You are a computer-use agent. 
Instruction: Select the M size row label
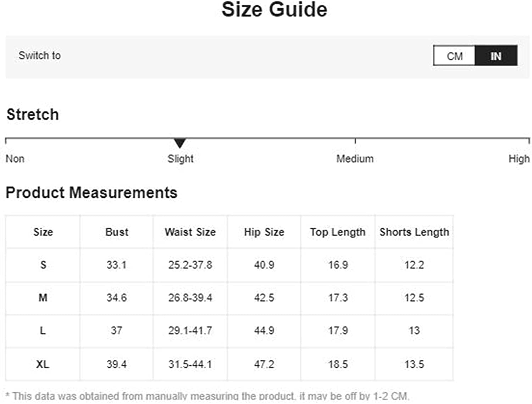[x=43, y=297]
